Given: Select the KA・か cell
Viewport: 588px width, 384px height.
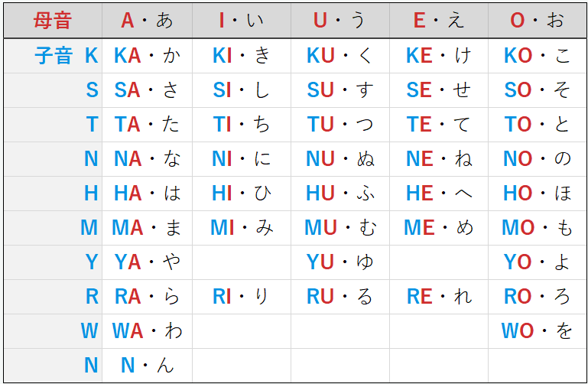Looking at the screenshot, I should [147, 56].
